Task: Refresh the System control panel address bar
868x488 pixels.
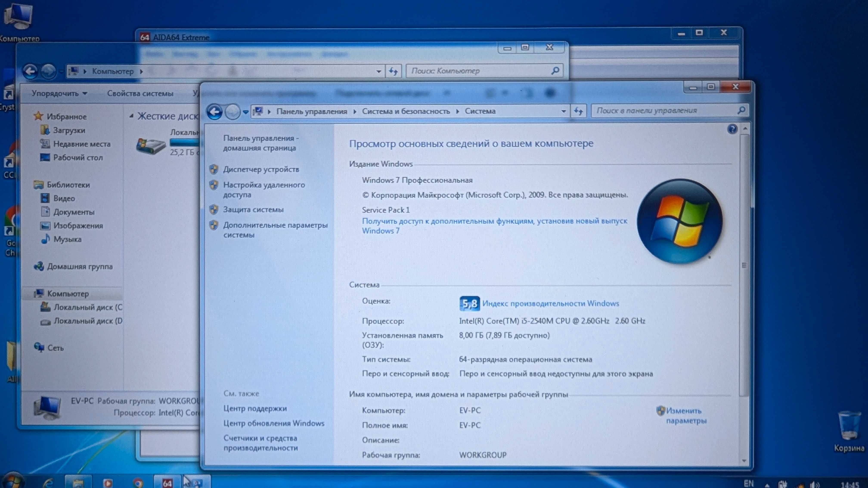Action: pyautogui.click(x=578, y=111)
